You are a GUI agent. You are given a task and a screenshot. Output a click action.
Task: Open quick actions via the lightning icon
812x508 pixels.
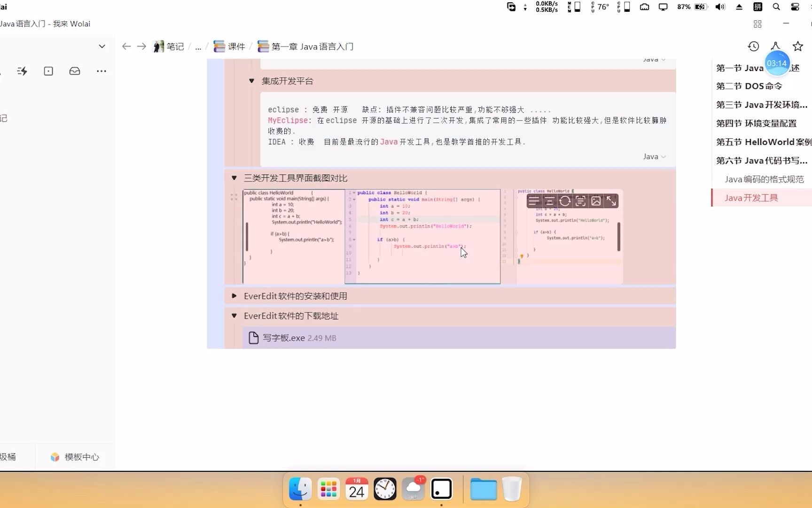(x=22, y=71)
